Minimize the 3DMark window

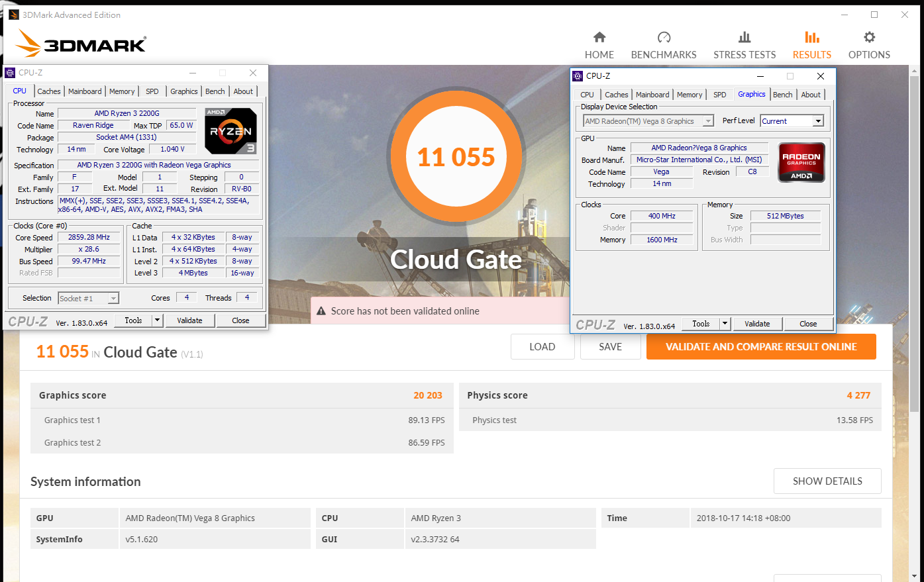(x=845, y=15)
